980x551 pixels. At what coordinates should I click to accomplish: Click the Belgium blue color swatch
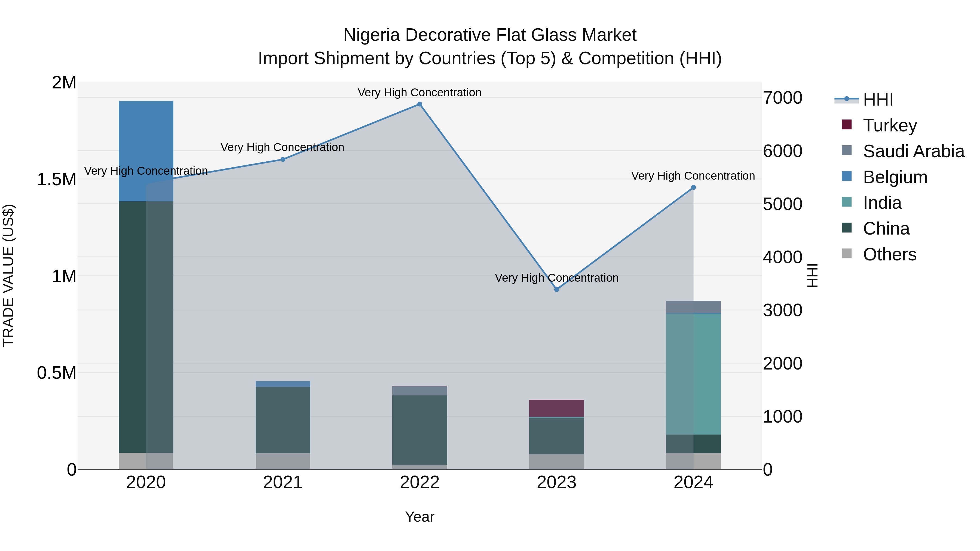coord(846,176)
